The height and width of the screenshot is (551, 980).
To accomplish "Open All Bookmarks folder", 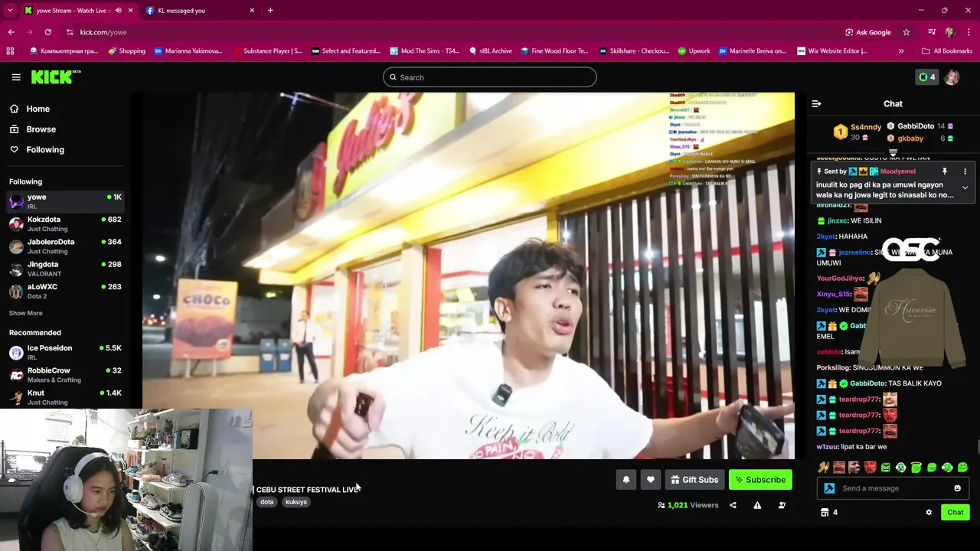I will click(947, 51).
